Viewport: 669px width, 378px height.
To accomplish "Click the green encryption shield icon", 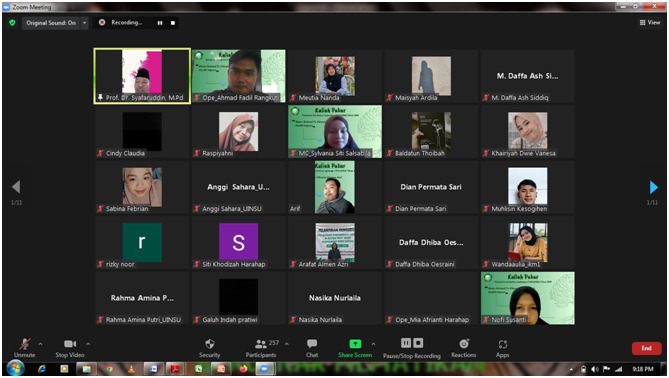I will tap(12, 23).
